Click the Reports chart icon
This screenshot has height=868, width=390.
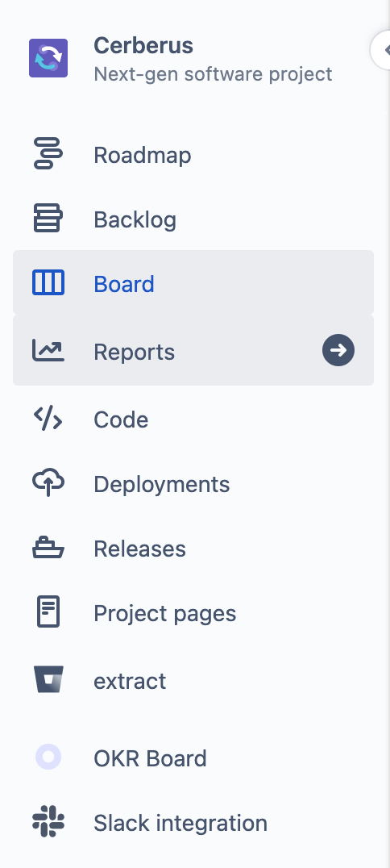coord(48,351)
